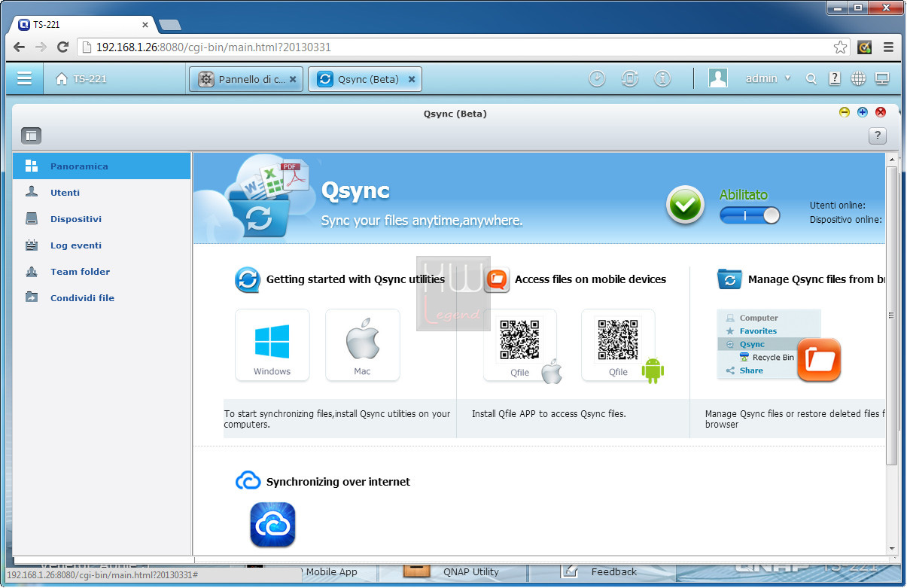Screen dimensions: 907x588
Task: Toggle the Qsync sidebar panel button
Action: point(31,136)
